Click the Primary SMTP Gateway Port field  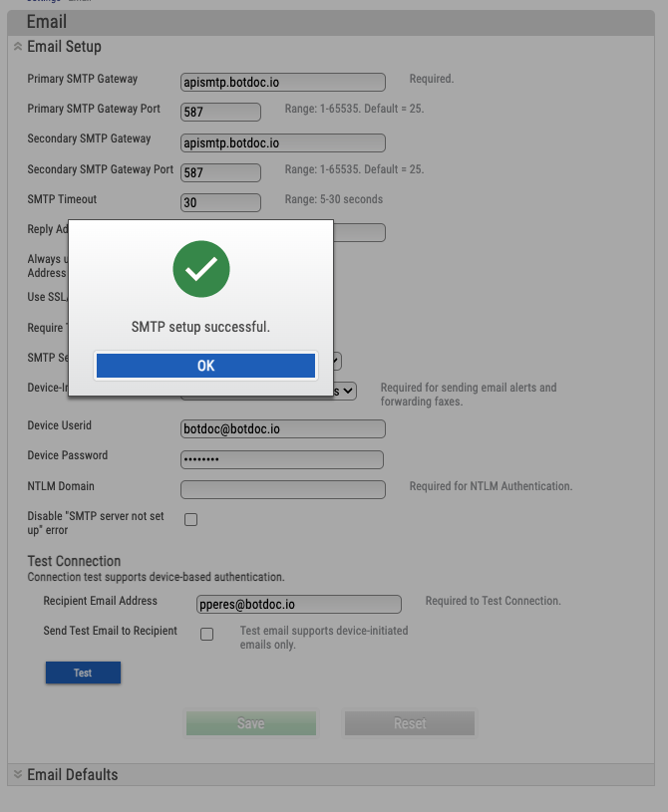click(x=220, y=112)
